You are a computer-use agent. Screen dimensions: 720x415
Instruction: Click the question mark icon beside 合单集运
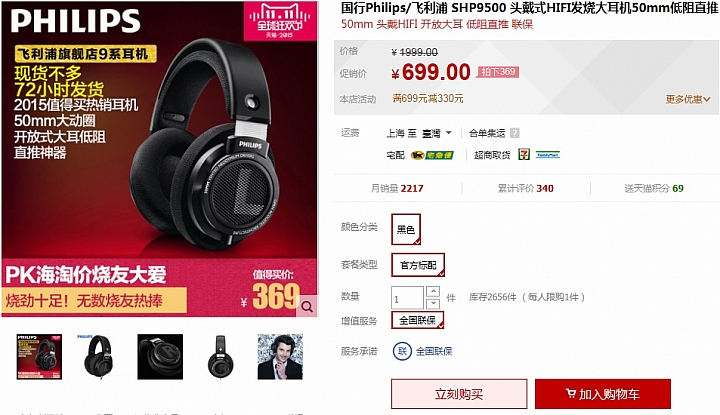click(x=515, y=133)
